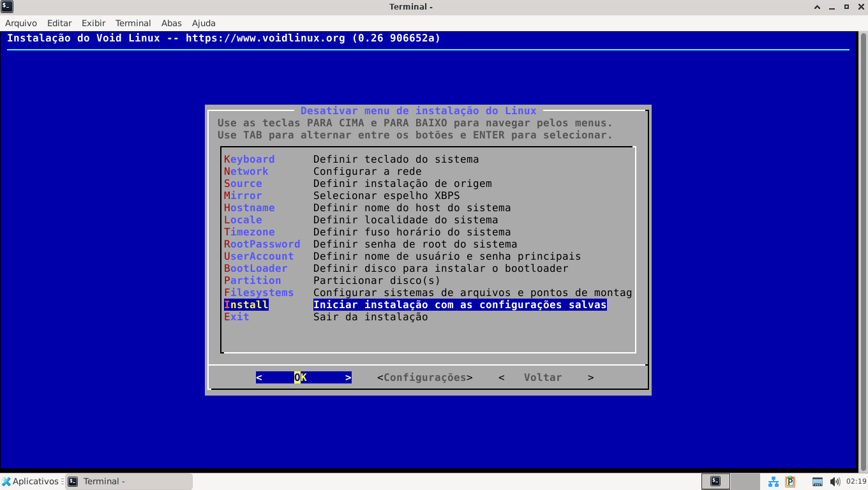
Task: Select the Keyboard menu entry
Action: [x=249, y=160]
